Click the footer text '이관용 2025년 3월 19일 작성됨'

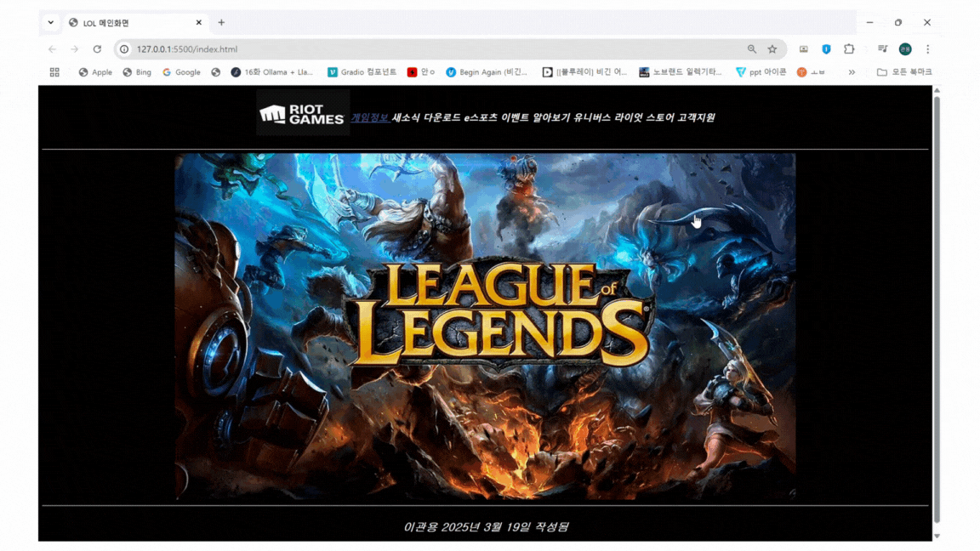[x=487, y=526]
